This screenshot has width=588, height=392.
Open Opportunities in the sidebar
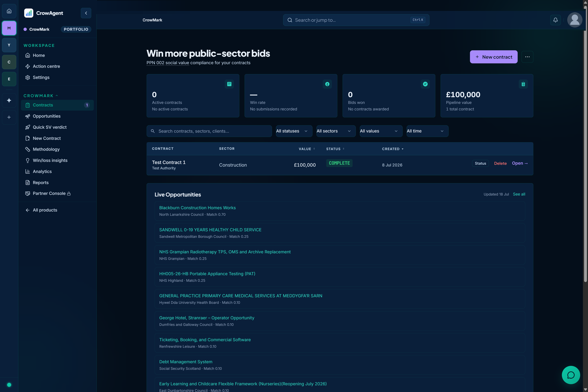pos(57,116)
